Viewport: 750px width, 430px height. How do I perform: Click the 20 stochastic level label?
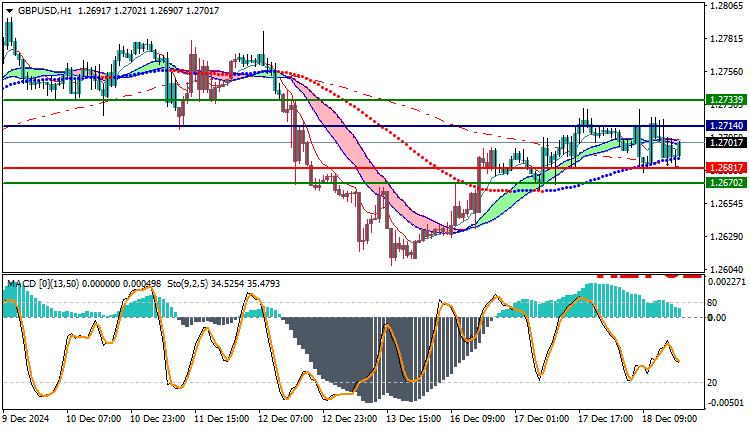click(712, 383)
